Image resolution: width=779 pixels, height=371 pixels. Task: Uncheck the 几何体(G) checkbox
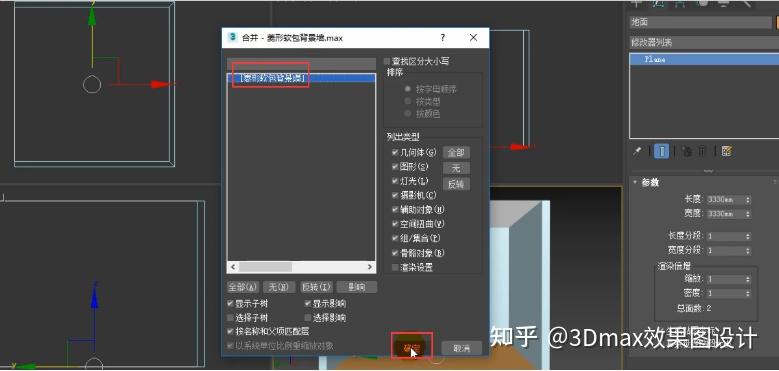[x=395, y=152]
